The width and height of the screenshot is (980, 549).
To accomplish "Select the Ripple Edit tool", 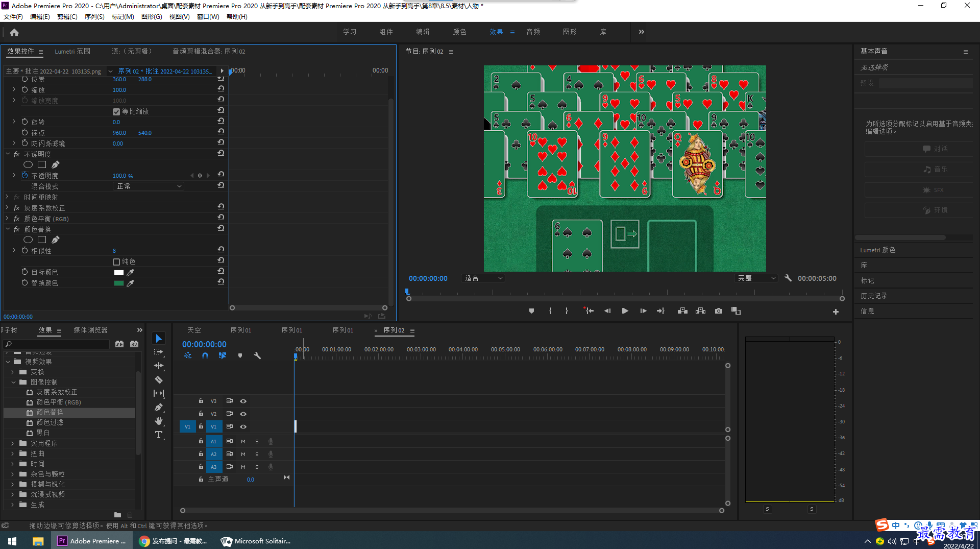I will tap(159, 366).
